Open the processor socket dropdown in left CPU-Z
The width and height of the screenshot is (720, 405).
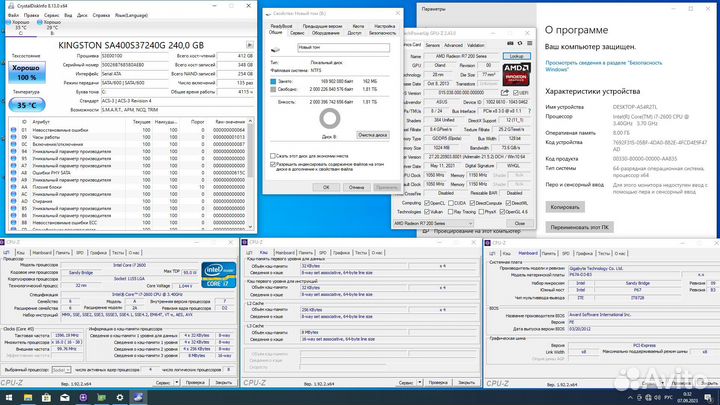point(61,370)
